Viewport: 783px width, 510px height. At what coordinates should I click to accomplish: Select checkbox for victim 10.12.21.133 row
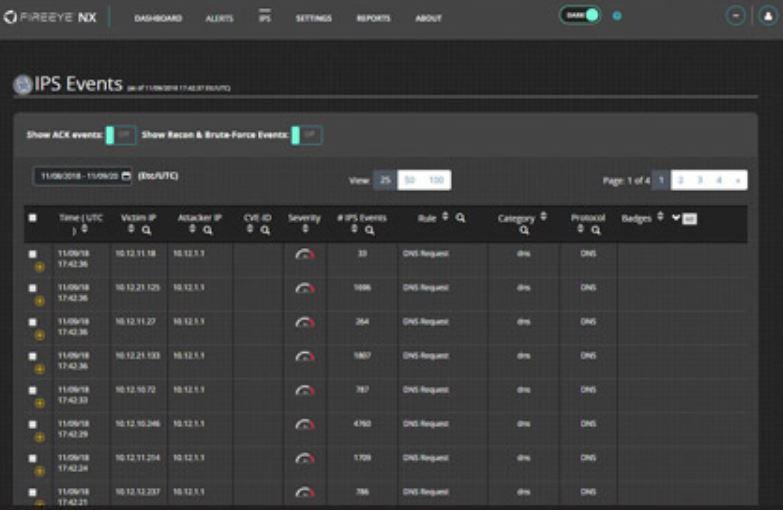[32, 356]
